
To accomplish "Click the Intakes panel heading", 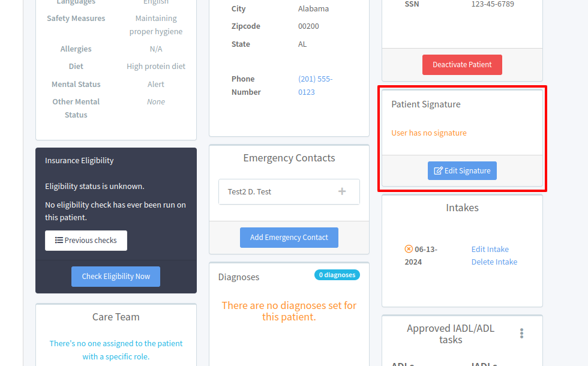I will click(462, 208).
